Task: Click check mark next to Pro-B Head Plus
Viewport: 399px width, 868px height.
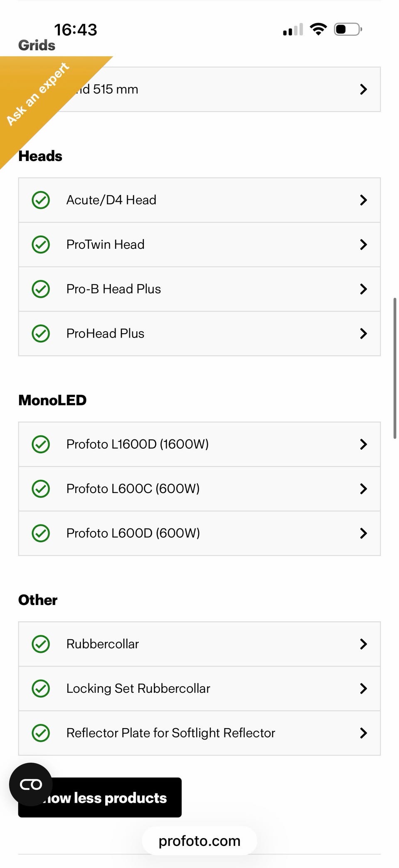Action: pyautogui.click(x=41, y=289)
